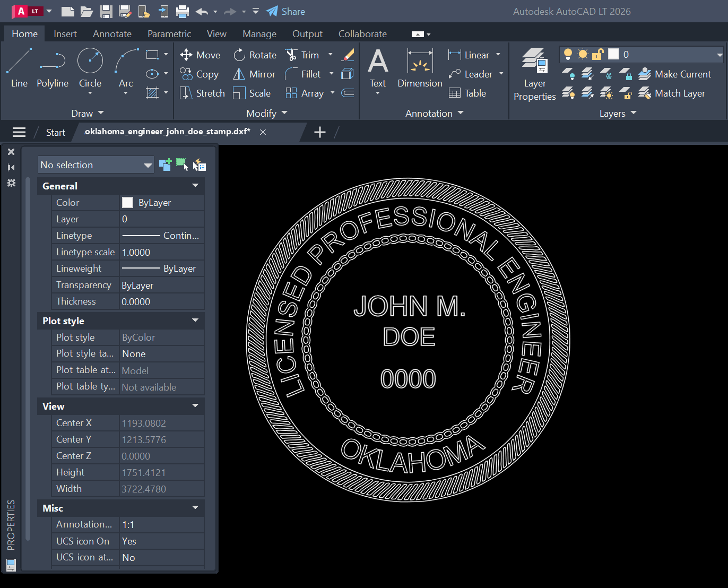Click Make Current layer button
This screenshot has width=728, height=588.
point(674,74)
